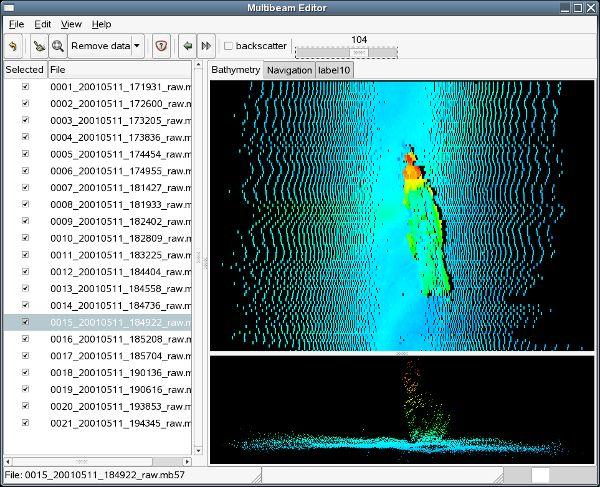600x487 pixels.
Task: Open the File menu
Action: pyautogui.click(x=16, y=24)
